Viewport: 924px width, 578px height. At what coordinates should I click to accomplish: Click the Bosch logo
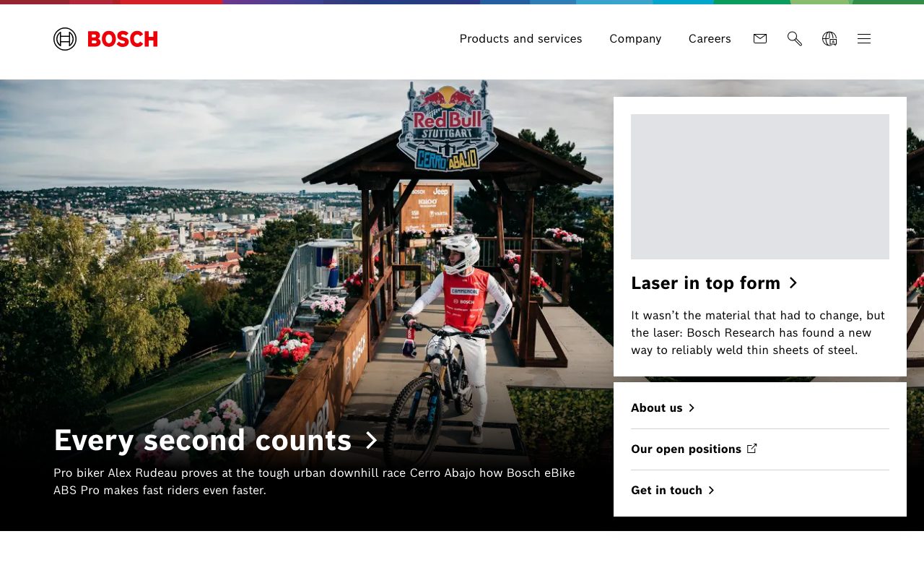pyautogui.click(x=105, y=39)
